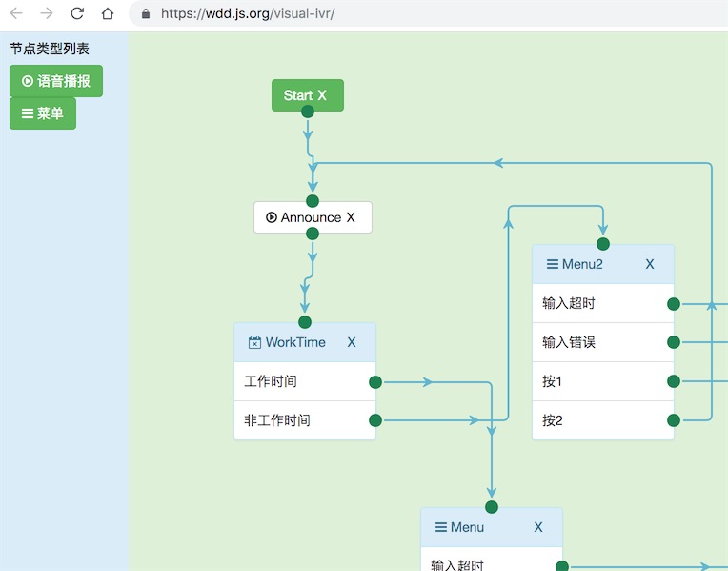The image size is (728, 571).
Task: Close the WorkTime node with X
Action: click(352, 343)
